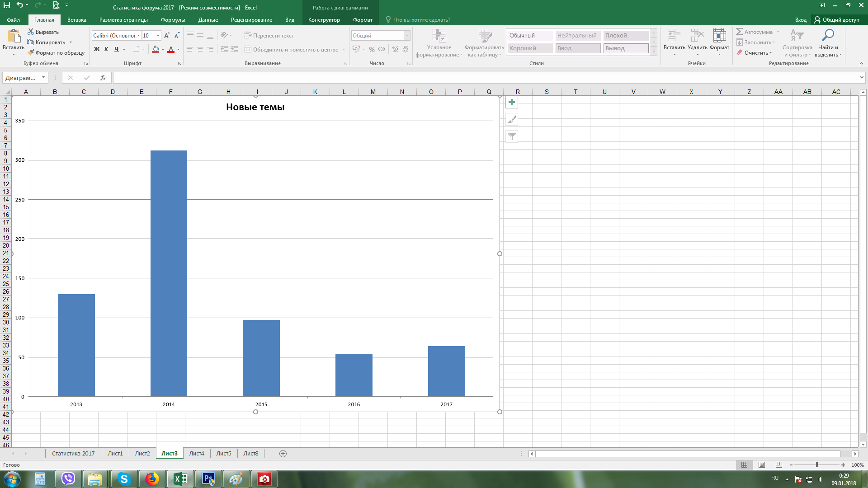Expand the Name Box dropdown arrow
Viewport: 868px width, 488px height.
[43, 78]
